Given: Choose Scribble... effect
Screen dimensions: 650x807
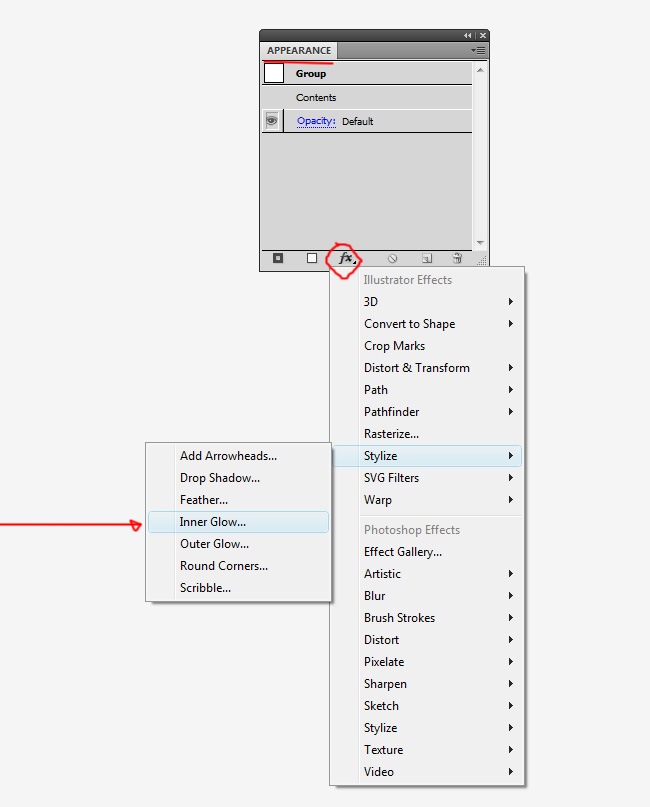Looking at the screenshot, I should 238,588.
